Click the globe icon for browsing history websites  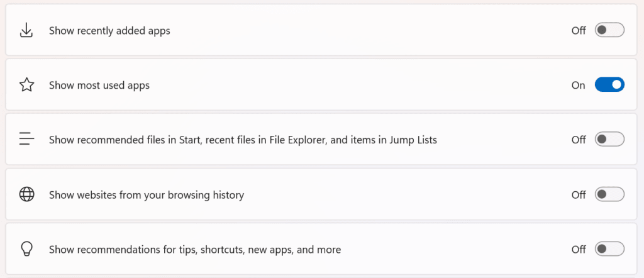coord(26,195)
